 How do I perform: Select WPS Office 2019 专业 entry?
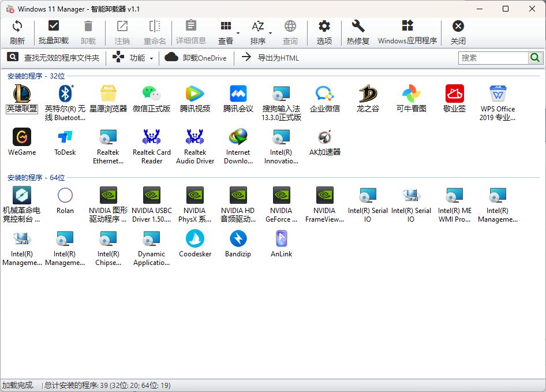point(498,103)
